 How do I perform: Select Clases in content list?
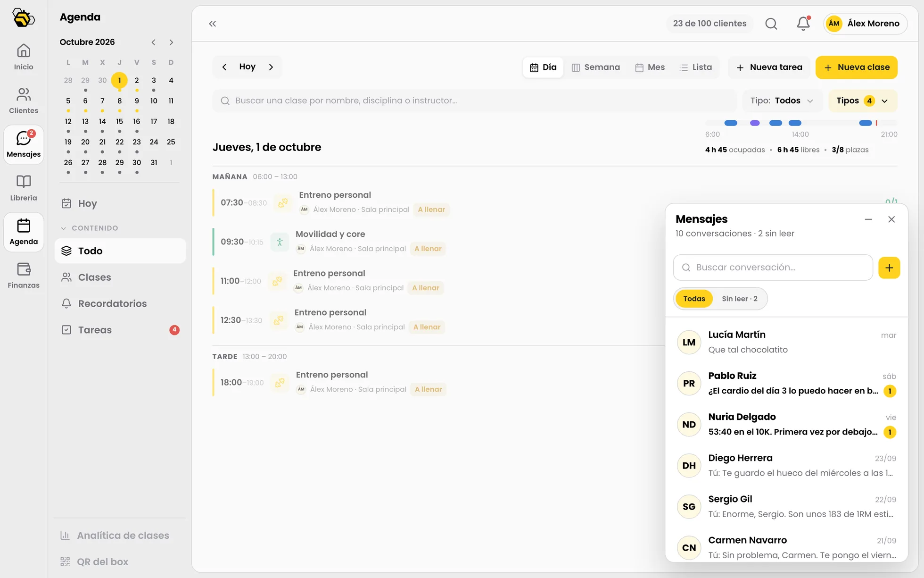coord(120,277)
